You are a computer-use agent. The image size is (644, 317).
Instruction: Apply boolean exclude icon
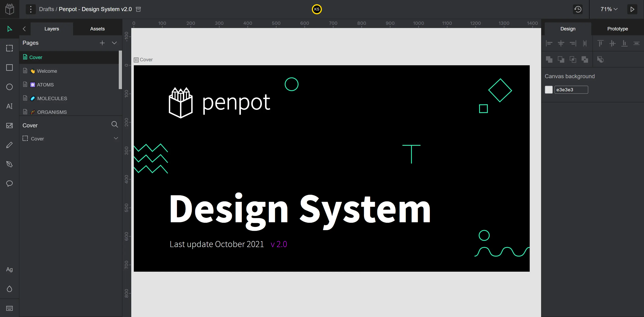tap(585, 59)
